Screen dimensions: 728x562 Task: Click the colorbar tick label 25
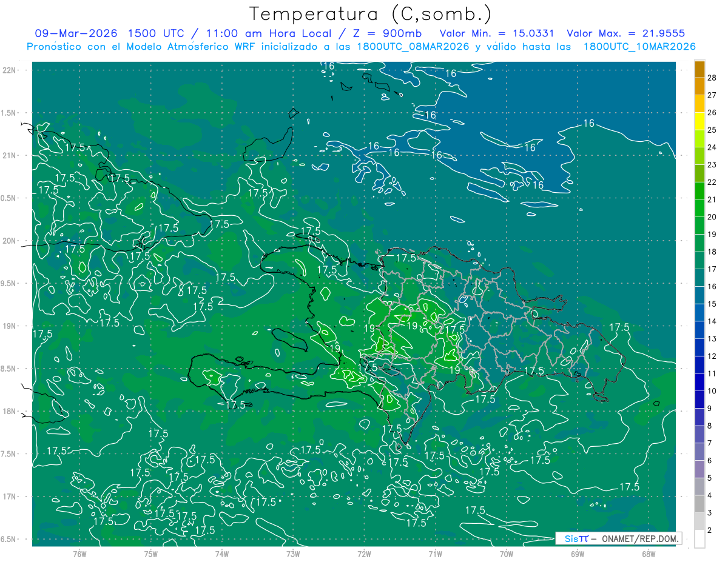[x=712, y=130]
